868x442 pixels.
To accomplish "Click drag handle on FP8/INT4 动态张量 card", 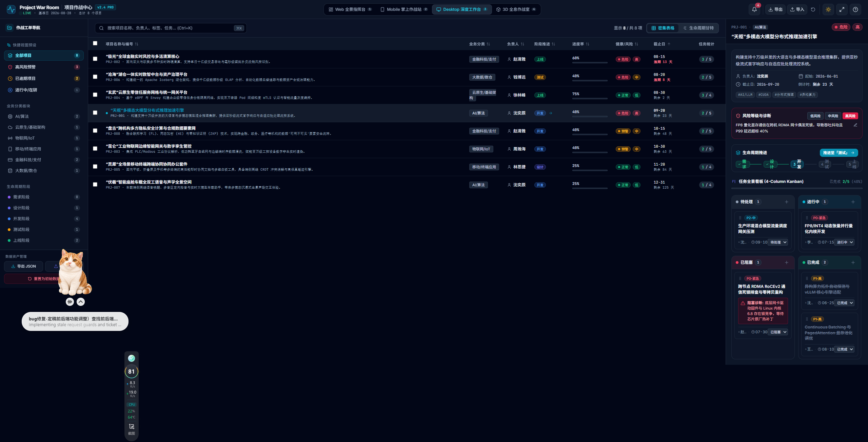I will pyautogui.click(x=807, y=218).
